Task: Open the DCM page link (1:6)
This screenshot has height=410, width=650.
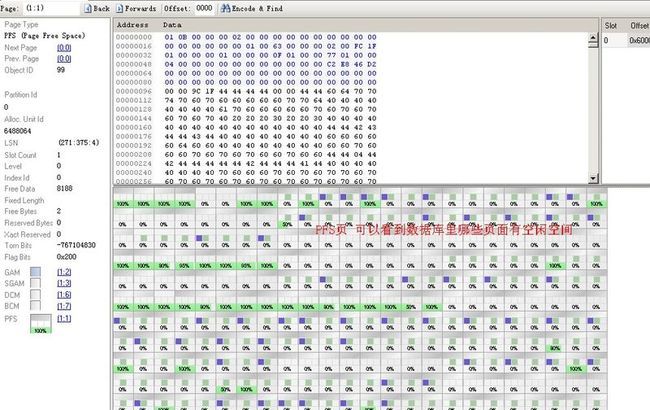Action: click(x=64, y=295)
